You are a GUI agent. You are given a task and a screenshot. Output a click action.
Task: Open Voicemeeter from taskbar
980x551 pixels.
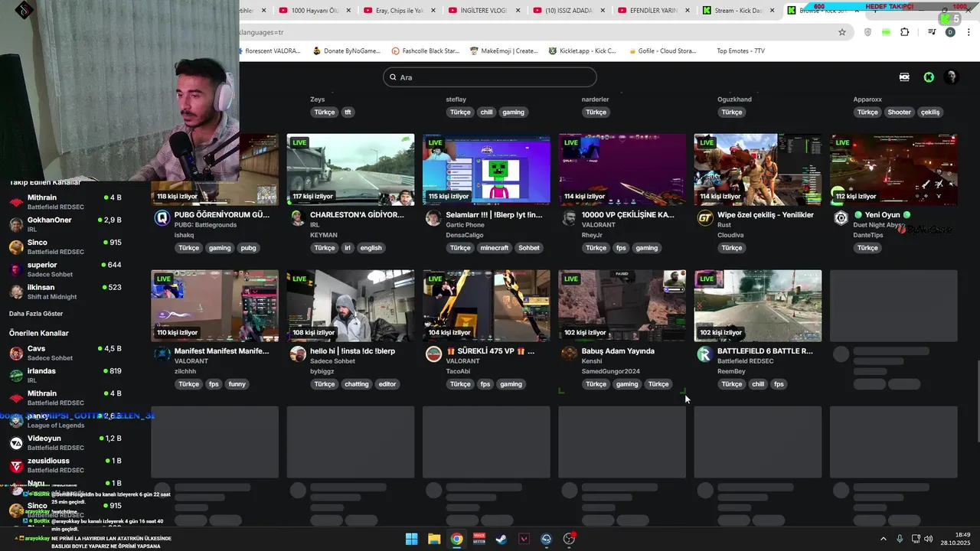point(479,539)
